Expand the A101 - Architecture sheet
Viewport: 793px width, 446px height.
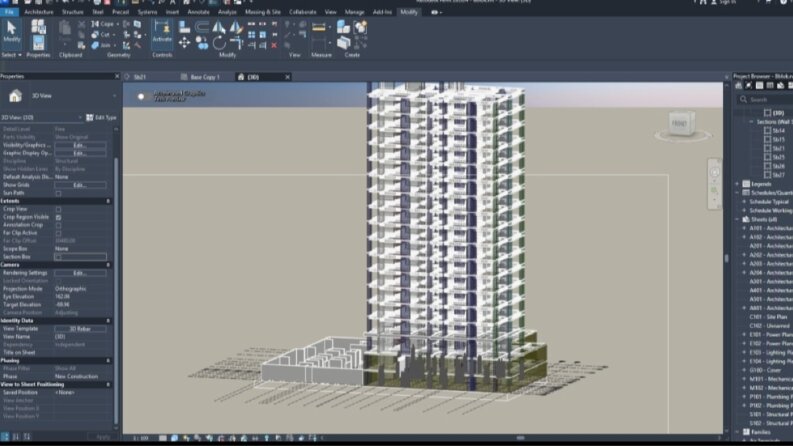click(x=744, y=229)
